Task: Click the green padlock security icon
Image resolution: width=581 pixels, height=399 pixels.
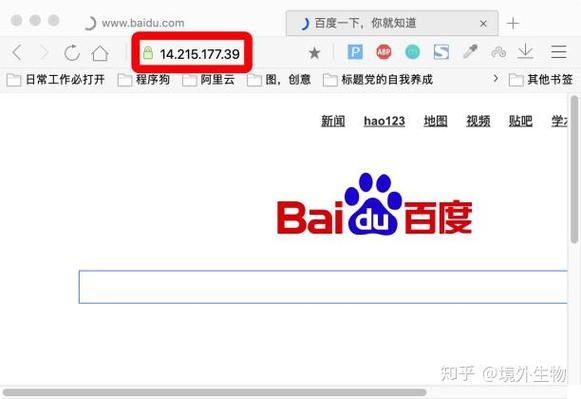Action: (148, 53)
